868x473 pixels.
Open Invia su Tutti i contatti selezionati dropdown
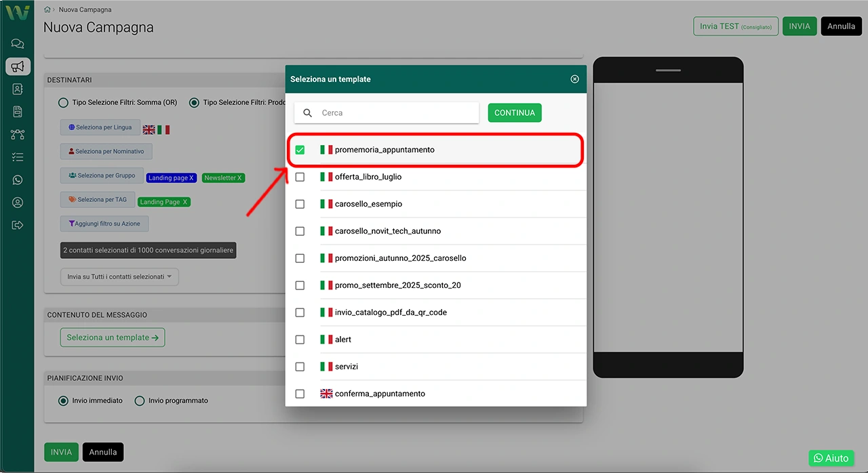[x=119, y=276]
